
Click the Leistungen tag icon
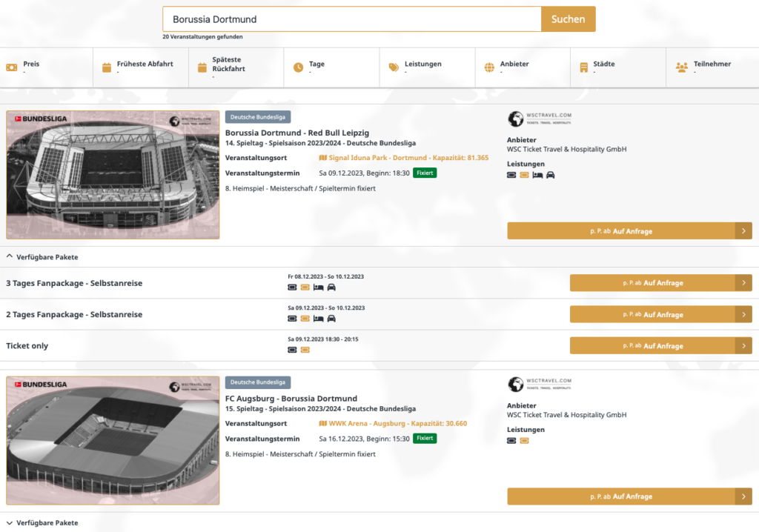394,67
